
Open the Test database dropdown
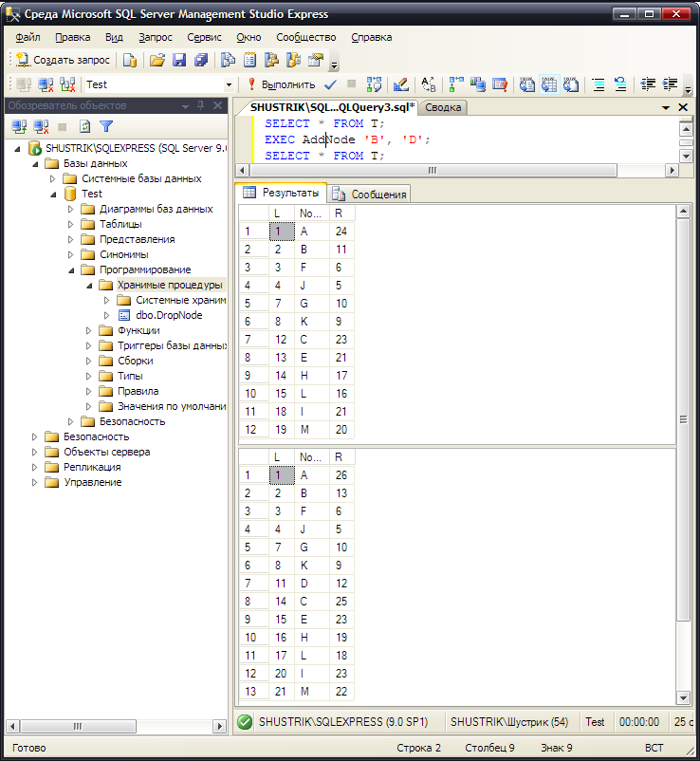pyautogui.click(x=229, y=84)
